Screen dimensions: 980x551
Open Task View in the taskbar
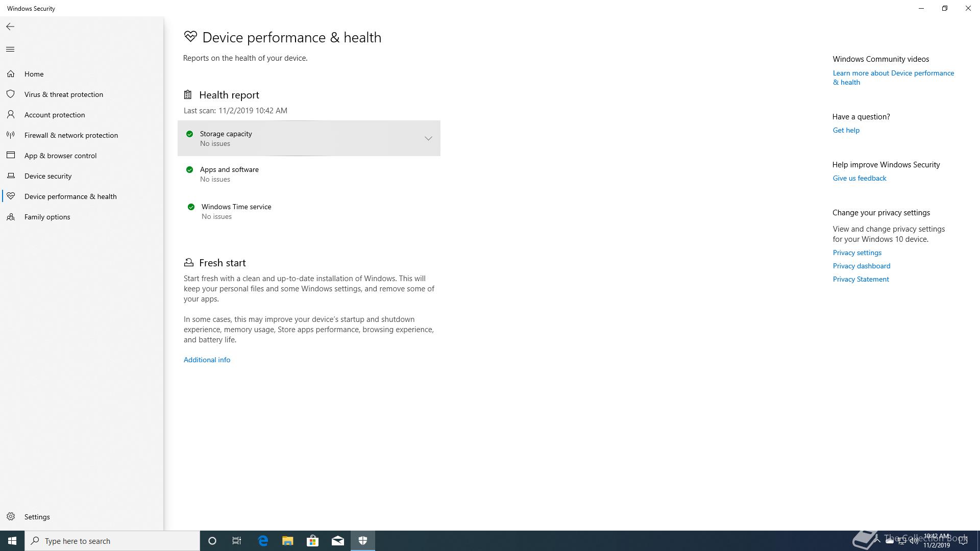237,541
